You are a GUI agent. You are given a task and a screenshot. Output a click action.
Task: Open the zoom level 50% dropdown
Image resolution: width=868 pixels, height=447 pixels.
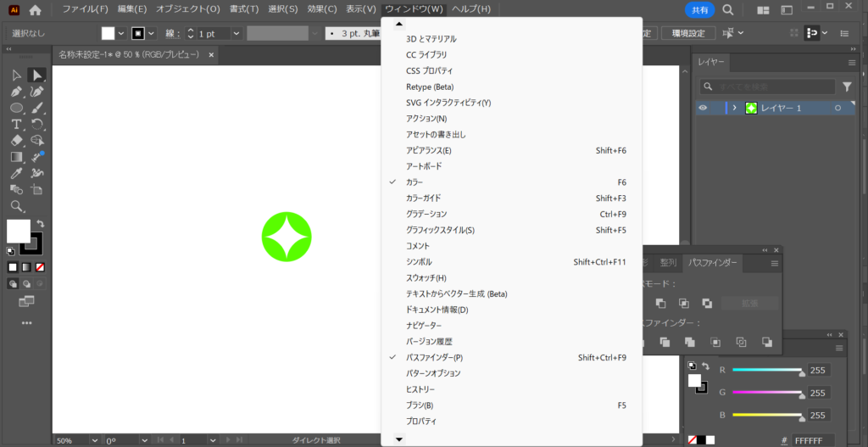coord(93,441)
